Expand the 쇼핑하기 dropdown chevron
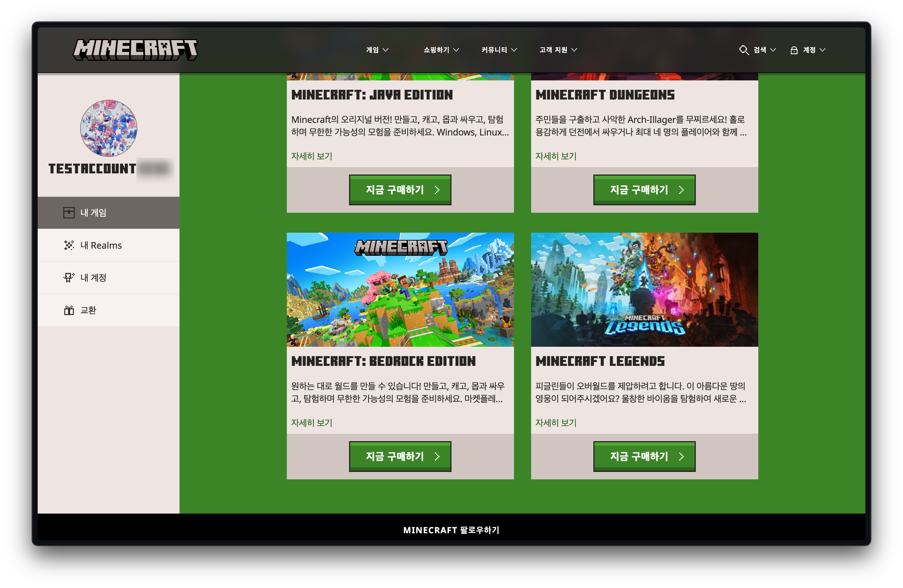 (456, 50)
